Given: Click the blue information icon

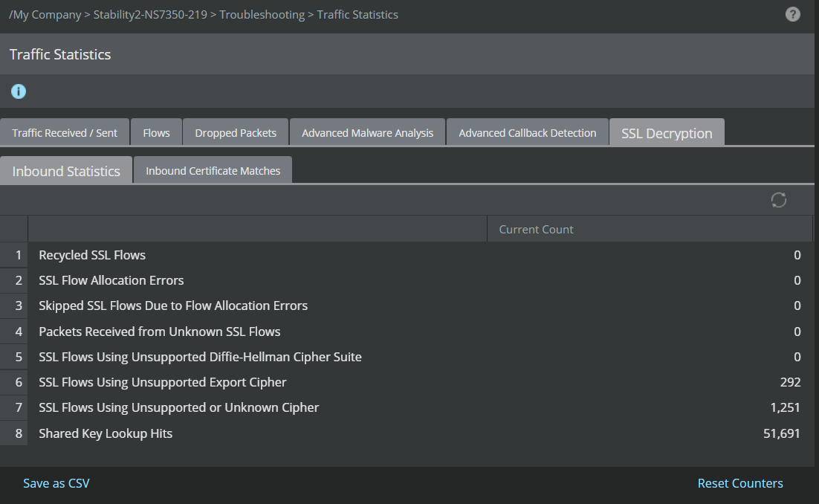Looking at the screenshot, I should [19, 91].
